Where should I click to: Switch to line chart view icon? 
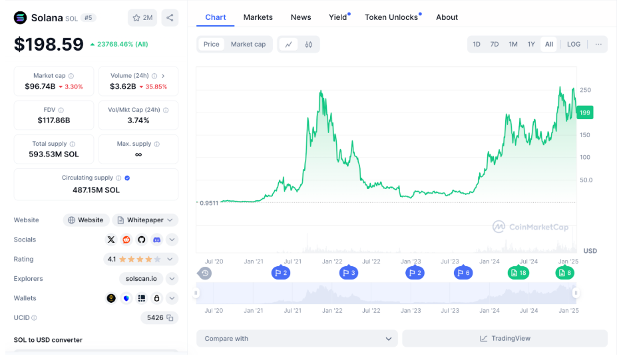[x=288, y=45]
